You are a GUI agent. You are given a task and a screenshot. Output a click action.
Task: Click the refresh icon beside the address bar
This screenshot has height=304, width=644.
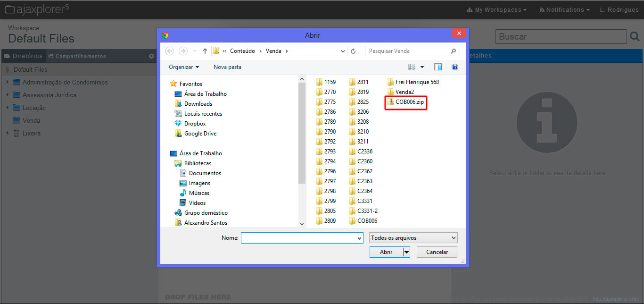pos(354,51)
